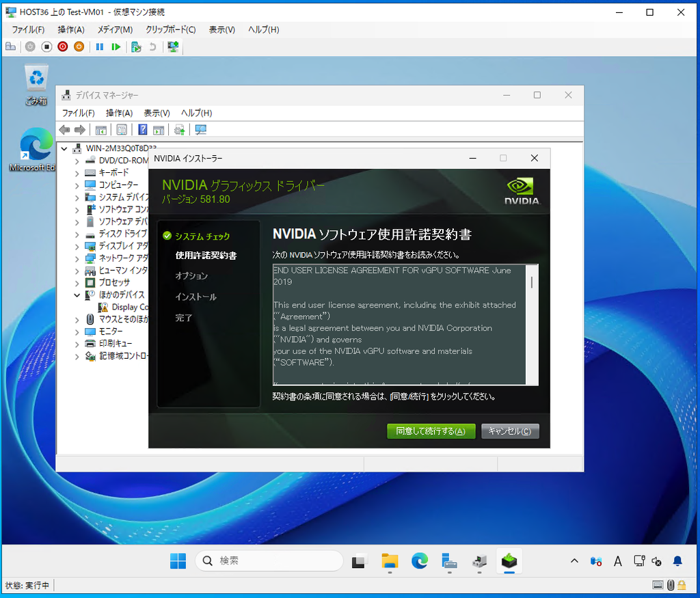Click the Revert toolbar icon
The image size is (700, 598).
click(x=152, y=46)
